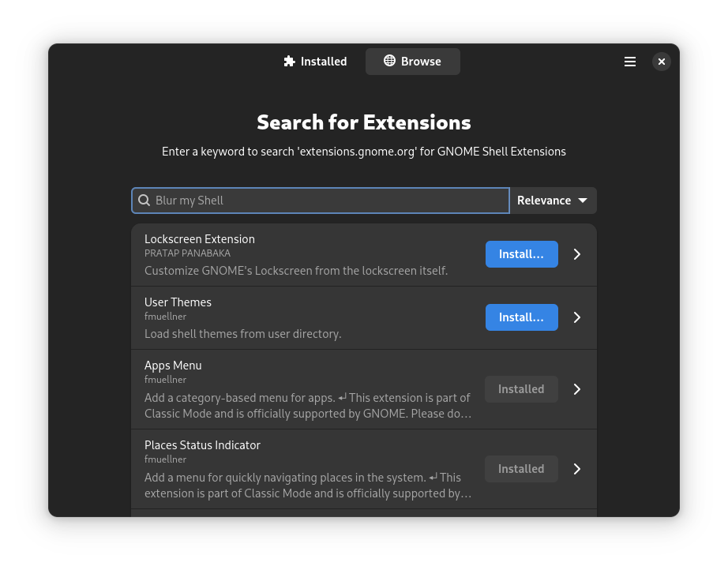Expand the User Themes entry
The height and width of the screenshot is (570, 728).
click(576, 317)
